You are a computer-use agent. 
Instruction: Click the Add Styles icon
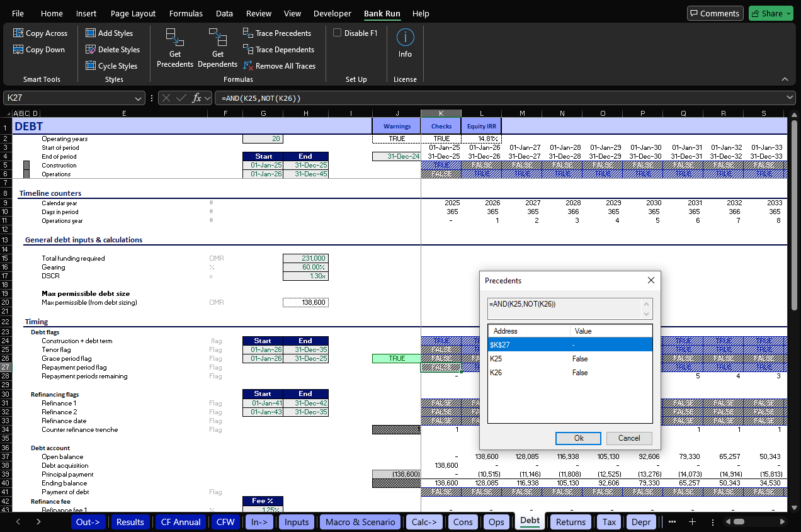pyautogui.click(x=91, y=33)
